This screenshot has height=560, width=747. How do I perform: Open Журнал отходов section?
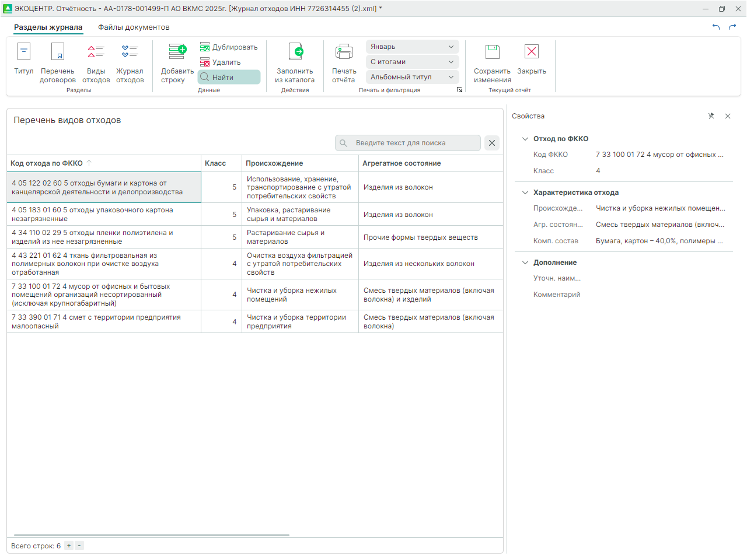[130, 63]
